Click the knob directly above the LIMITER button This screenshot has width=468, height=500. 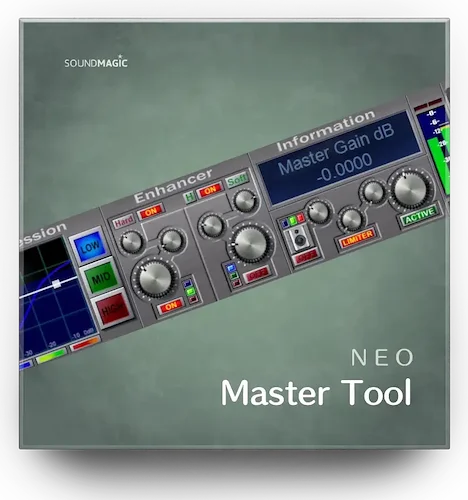pos(351,219)
